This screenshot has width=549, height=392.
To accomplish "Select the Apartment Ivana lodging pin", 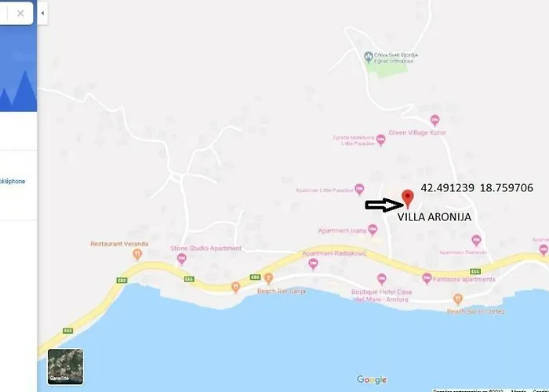I will [x=373, y=230].
